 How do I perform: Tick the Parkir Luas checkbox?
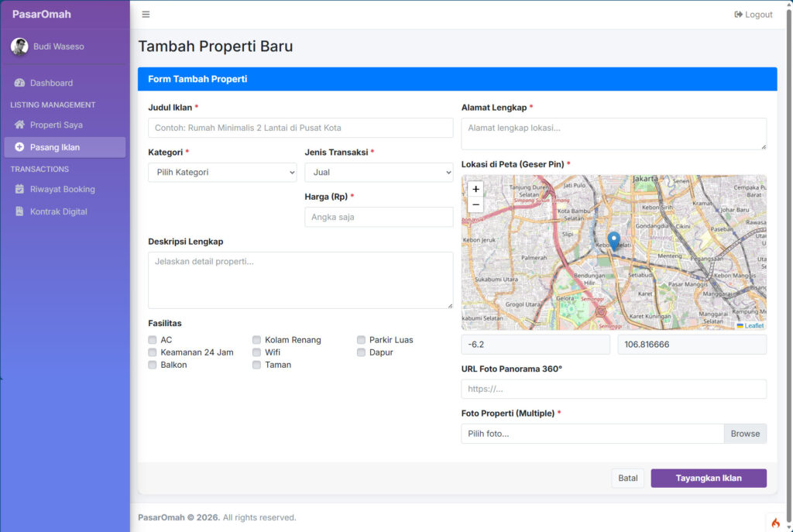[x=362, y=340]
